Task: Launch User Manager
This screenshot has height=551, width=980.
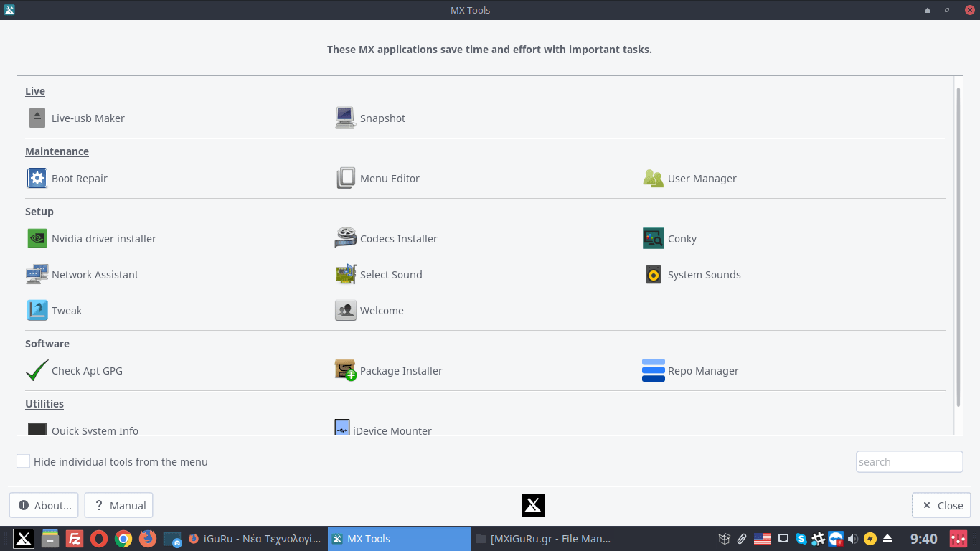Action: tap(689, 179)
